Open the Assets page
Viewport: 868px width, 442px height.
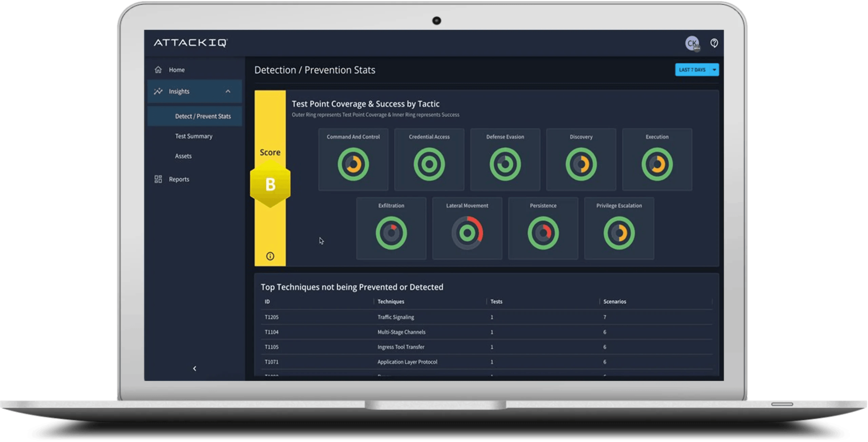coord(183,156)
